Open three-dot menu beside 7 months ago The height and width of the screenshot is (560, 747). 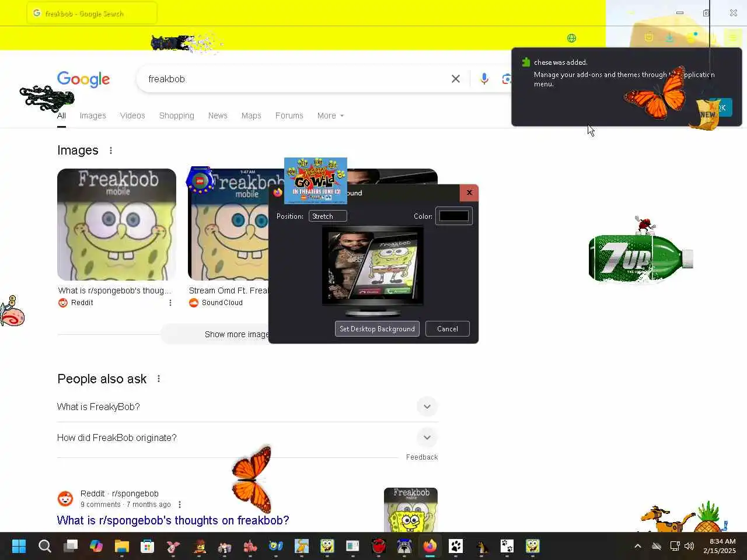coord(180,505)
